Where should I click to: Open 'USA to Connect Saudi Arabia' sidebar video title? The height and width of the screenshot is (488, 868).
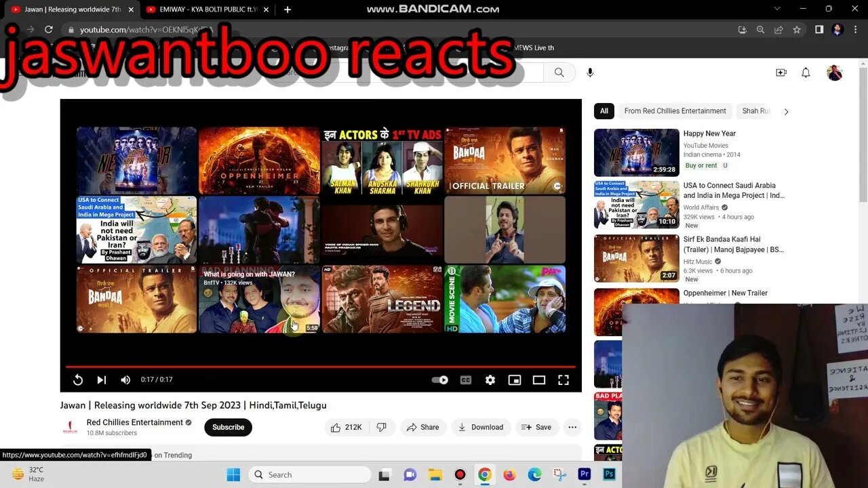tap(734, 190)
